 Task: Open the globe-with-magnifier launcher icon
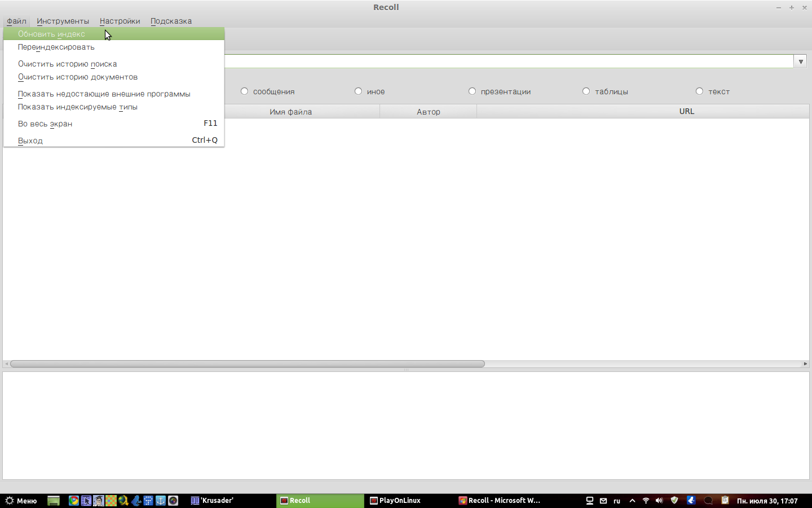click(123, 501)
